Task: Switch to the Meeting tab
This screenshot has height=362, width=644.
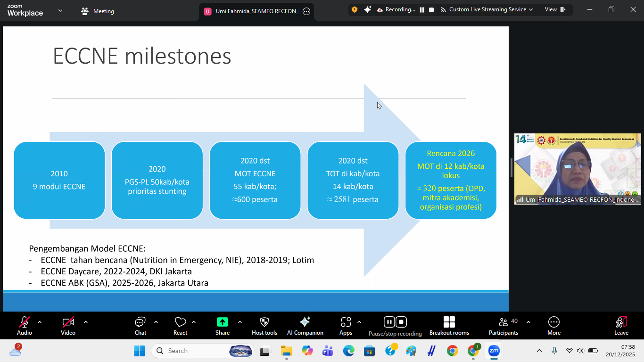Action: point(98,11)
